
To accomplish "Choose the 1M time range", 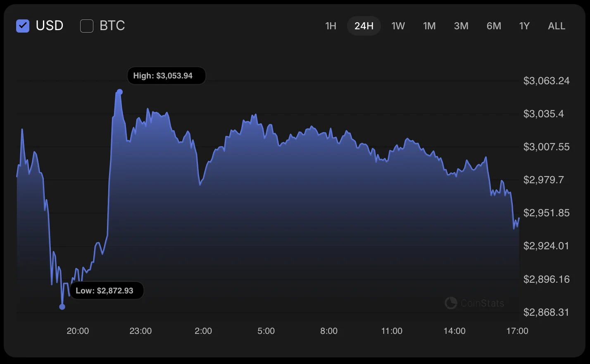I will 430,26.
